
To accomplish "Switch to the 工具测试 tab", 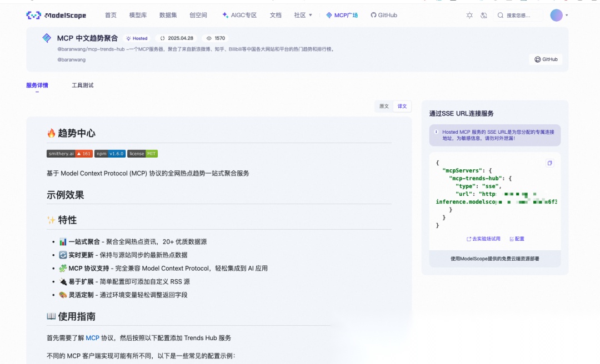I will point(82,85).
